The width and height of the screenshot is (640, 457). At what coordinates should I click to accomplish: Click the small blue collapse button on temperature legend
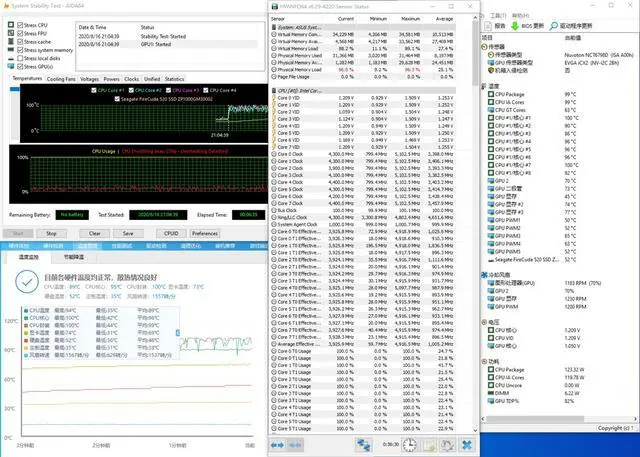[x=178, y=333]
